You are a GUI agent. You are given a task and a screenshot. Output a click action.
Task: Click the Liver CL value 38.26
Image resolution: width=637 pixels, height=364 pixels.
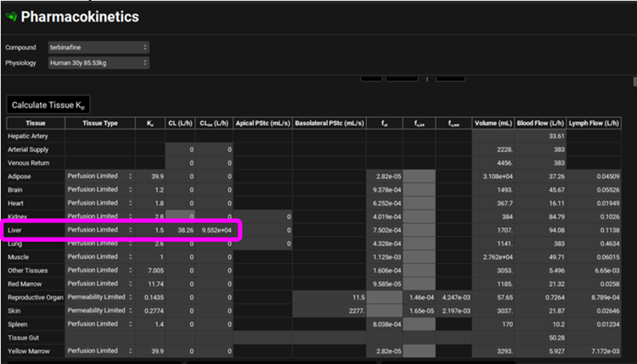[180, 230]
